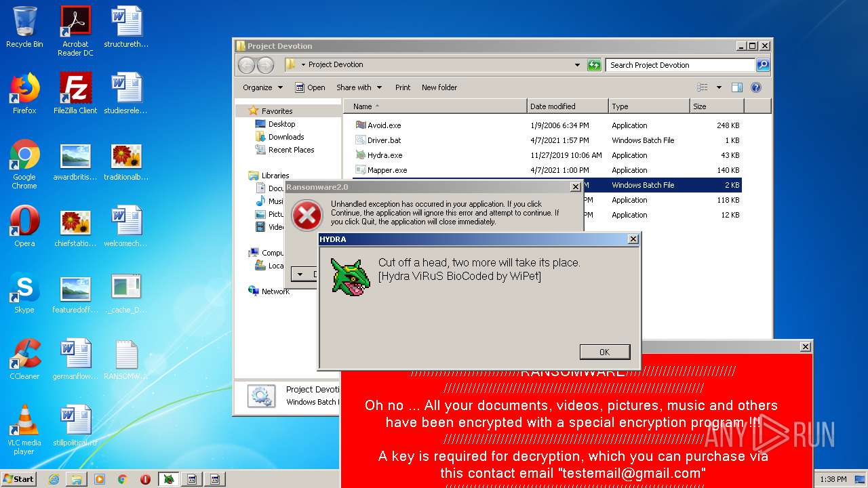Click the Project Devotion address breadcrumb
Screen dimensions: 868x488
coord(336,65)
